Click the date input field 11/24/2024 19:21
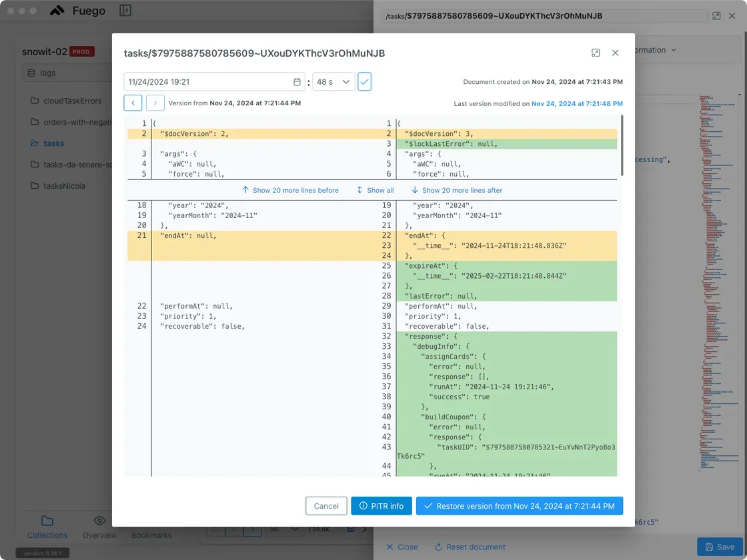 click(214, 82)
